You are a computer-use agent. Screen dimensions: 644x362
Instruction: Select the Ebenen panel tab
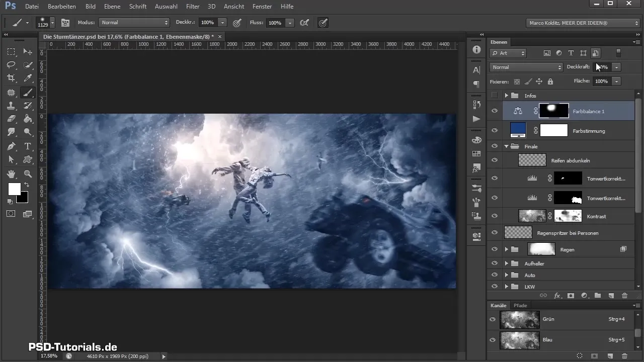499,42
